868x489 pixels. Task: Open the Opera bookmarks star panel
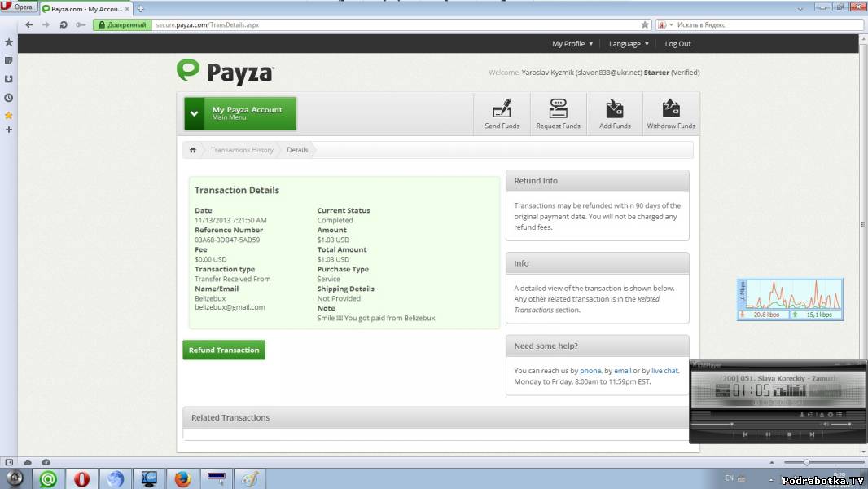pyautogui.click(x=9, y=42)
